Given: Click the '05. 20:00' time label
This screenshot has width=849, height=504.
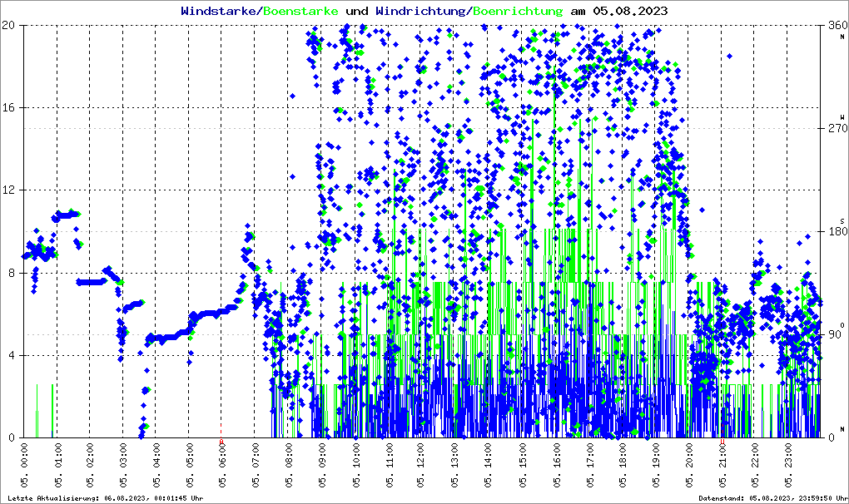Looking at the screenshot, I should click(690, 465).
